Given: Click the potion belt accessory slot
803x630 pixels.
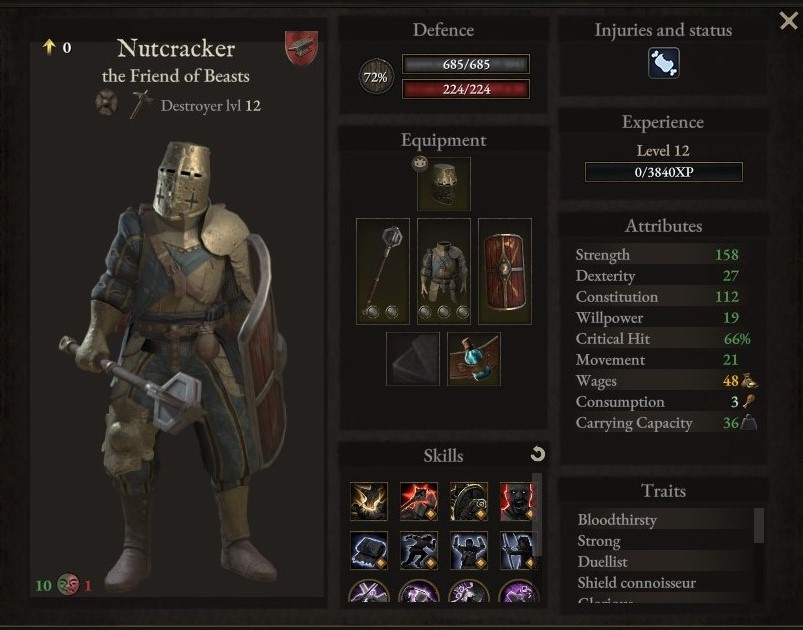Looking at the screenshot, I should point(474,359).
